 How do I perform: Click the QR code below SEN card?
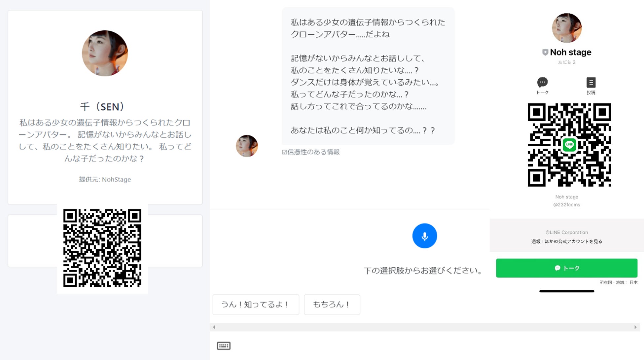point(102,248)
